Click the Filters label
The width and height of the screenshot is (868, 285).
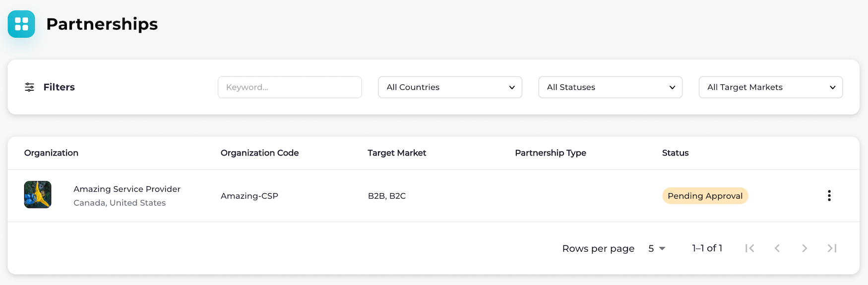[x=59, y=87]
